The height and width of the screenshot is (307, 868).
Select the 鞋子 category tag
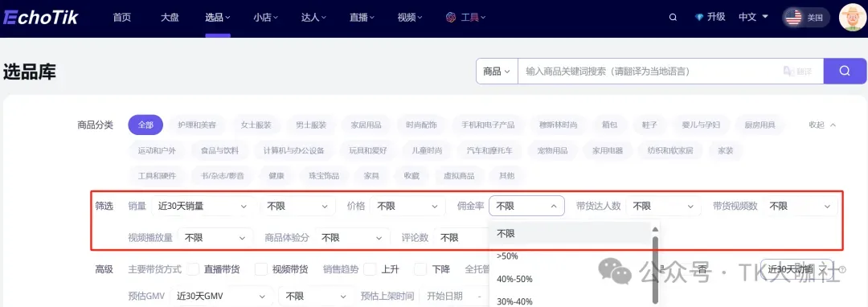point(649,125)
